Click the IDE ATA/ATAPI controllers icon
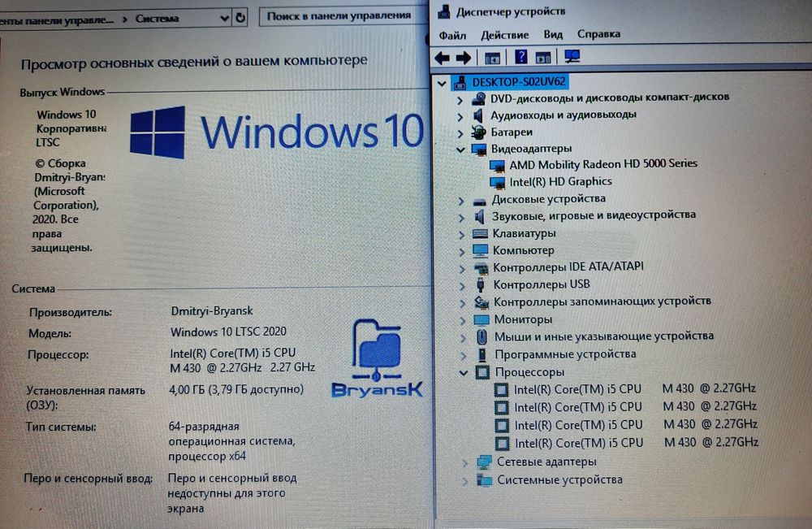The height and width of the screenshot is (529, 812). coord(481,268)
